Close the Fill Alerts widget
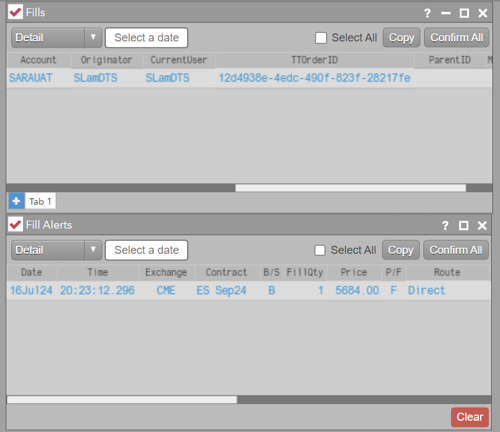Viewport: 500px width, 432px height. (x=482, y=226)
